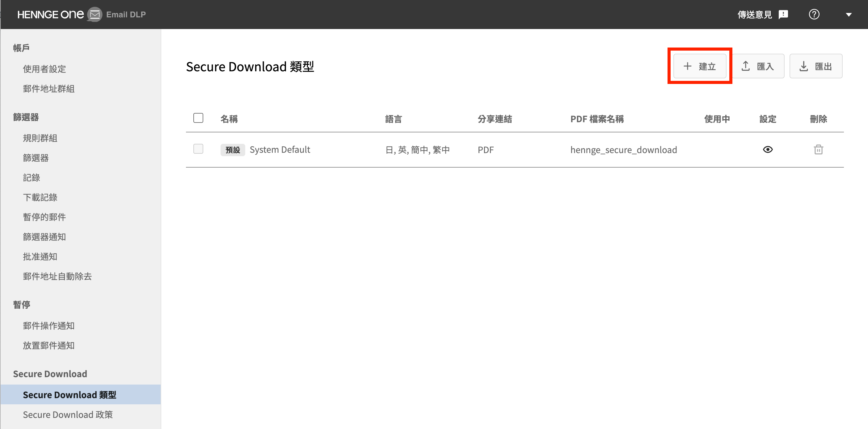Click the 建立 create button
The image size is (868, 429).
click(x=700, y=66)
